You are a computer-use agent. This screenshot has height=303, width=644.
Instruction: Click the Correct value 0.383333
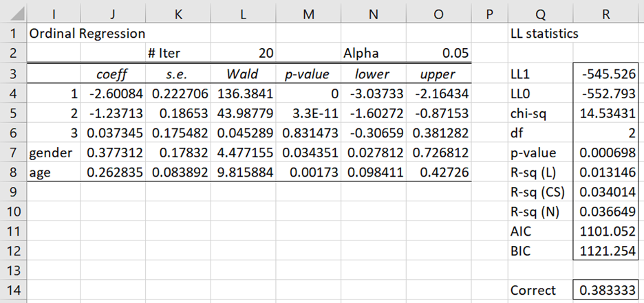605,291
